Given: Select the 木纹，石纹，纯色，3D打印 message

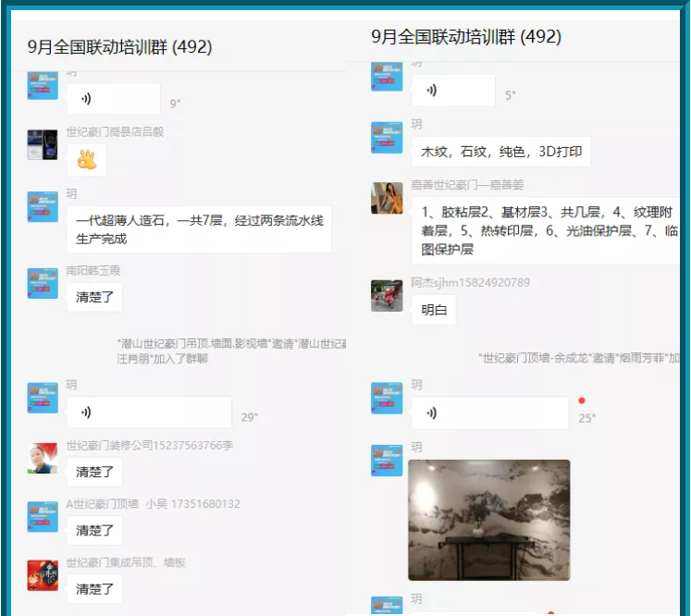Looking at the screenshot, I should point(500,152).
